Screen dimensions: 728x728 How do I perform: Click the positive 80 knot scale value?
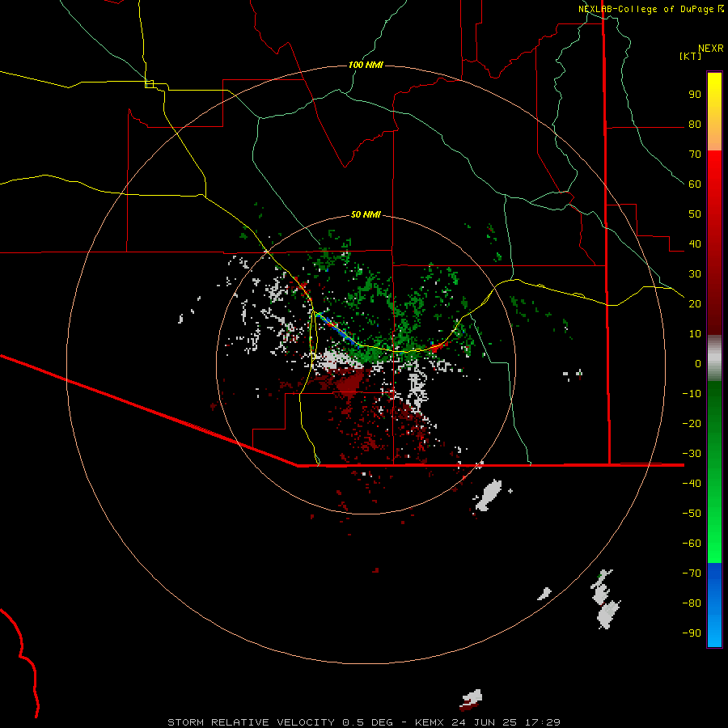pos(695,124)
